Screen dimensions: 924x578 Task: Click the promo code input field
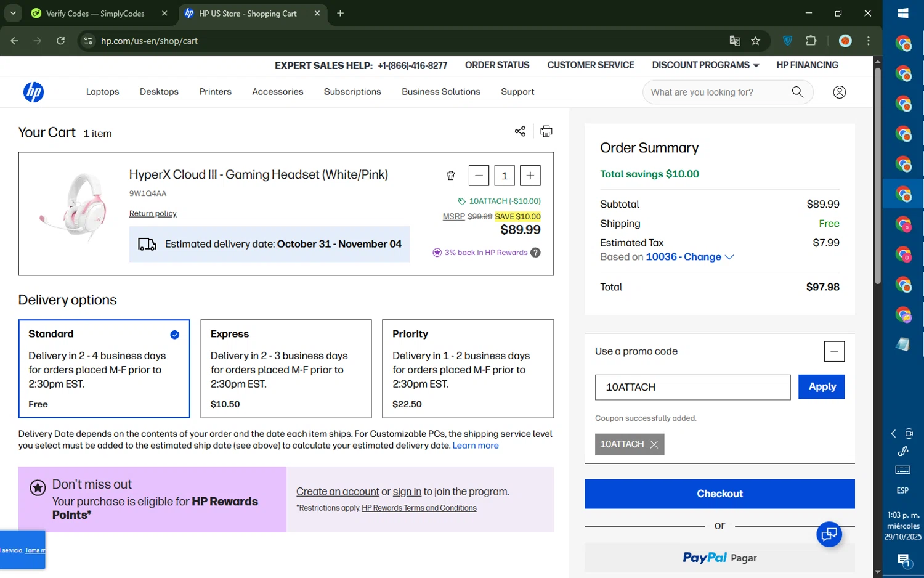click(692, 387)
